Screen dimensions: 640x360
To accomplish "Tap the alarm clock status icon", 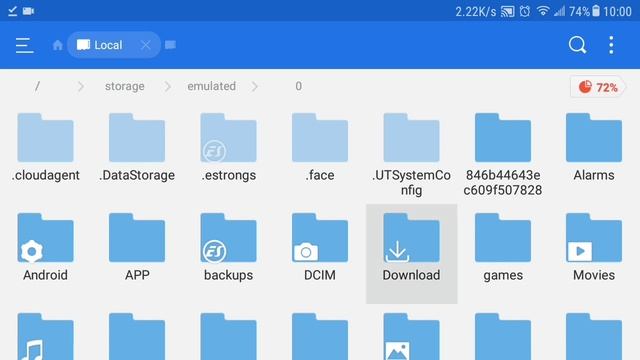I will (x=525, y=11).
